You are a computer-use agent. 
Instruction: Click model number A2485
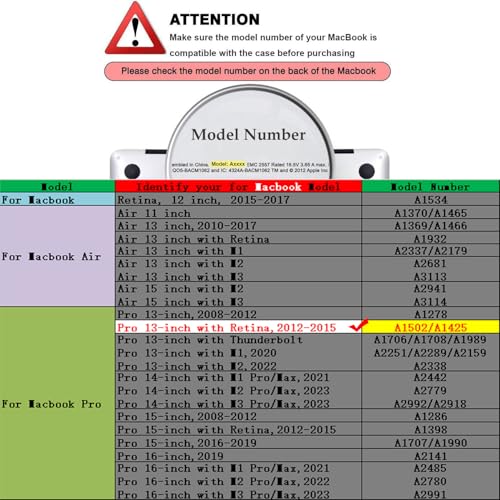[430, 468]
